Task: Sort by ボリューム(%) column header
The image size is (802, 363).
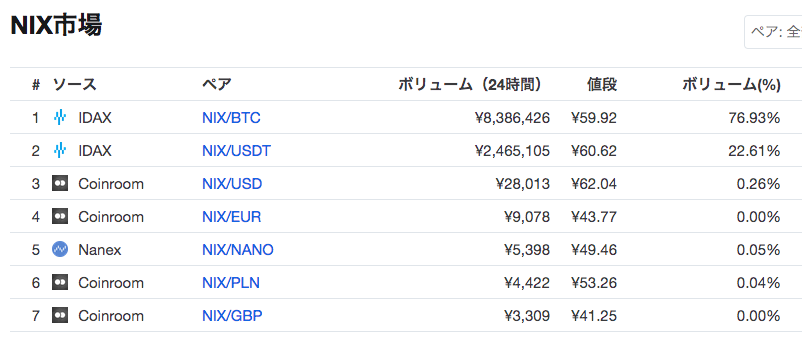Action: pos(731,84)
